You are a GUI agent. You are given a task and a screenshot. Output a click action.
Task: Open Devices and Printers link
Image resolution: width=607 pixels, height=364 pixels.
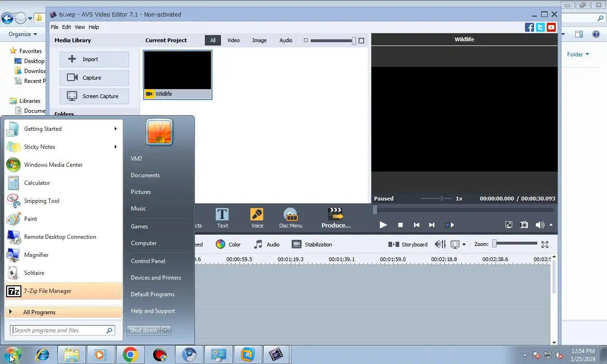156,278
